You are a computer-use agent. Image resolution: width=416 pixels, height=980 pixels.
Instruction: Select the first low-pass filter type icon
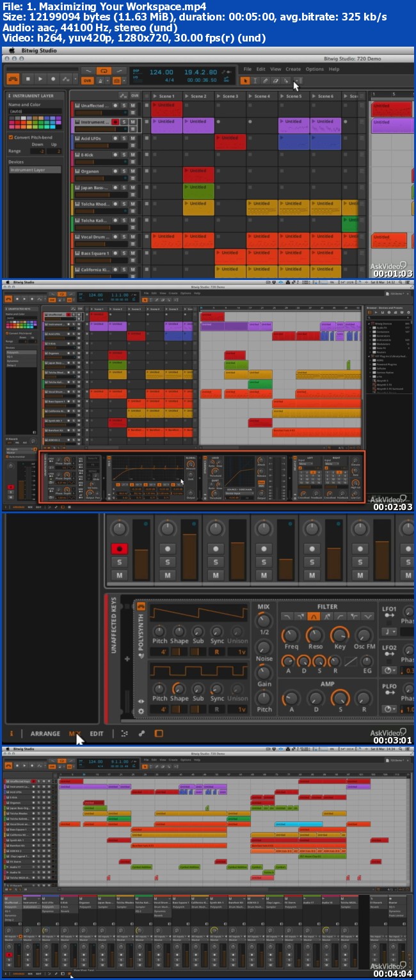[286, 616]
